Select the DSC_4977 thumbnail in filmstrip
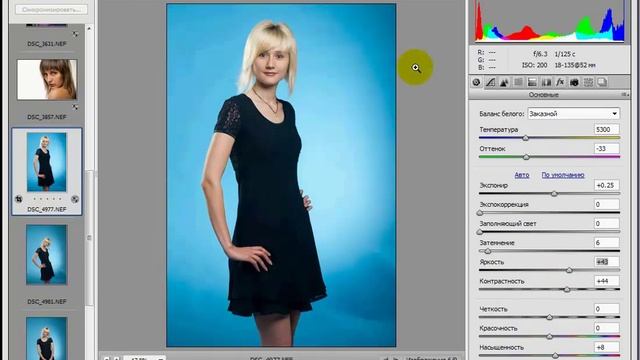The height and width of the screenshot is (360, 640). click(x=47, y=162)
